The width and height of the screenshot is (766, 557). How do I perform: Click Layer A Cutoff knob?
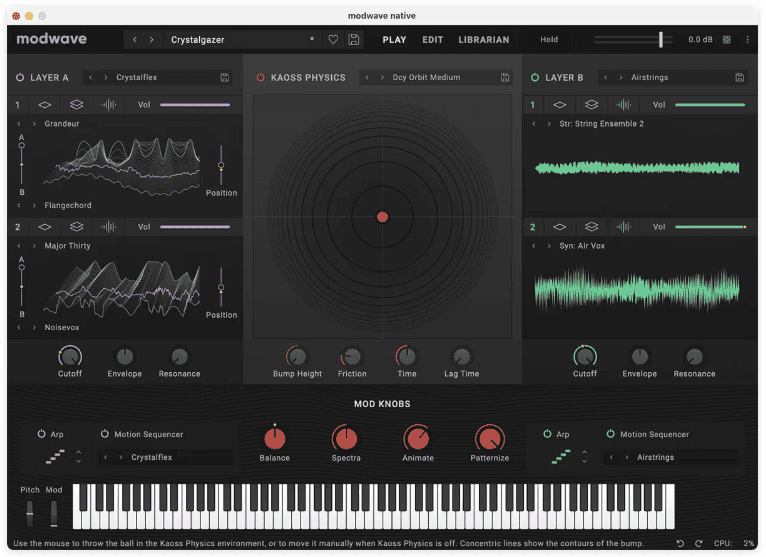70,357
